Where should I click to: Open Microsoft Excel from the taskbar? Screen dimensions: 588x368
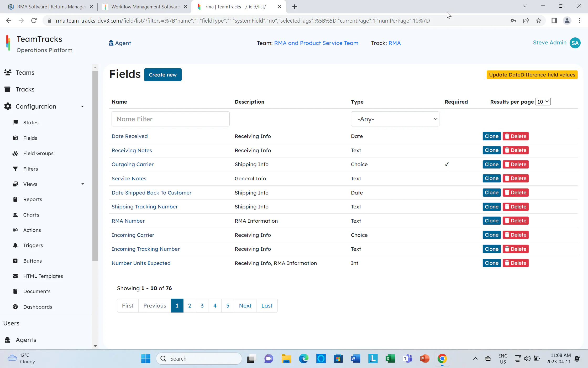click(390, 359)
